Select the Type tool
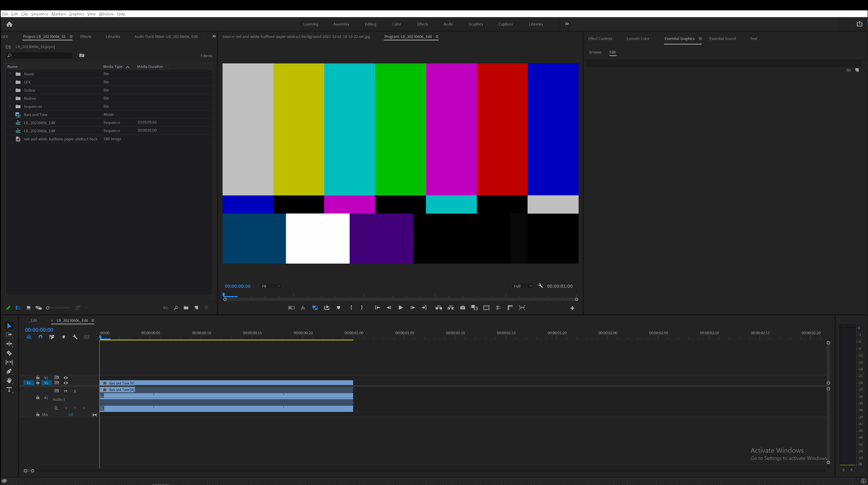The image size is (868, 485). [x=9, y=390]
